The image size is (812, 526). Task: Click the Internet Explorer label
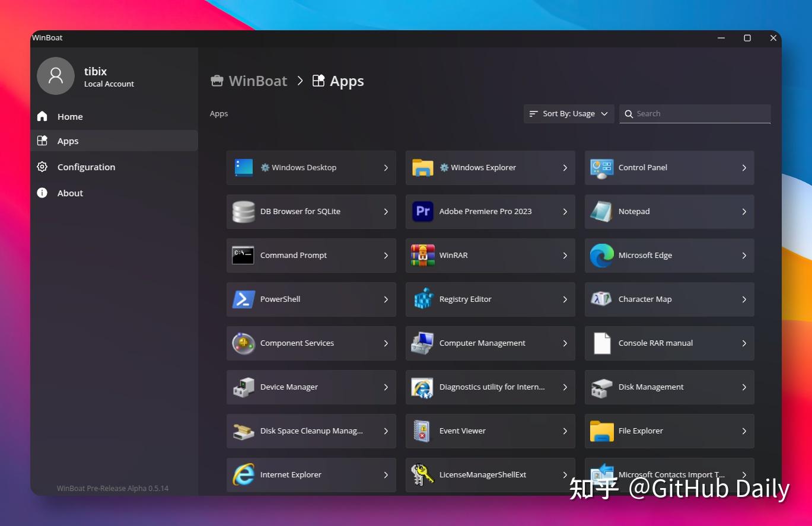pos(291,475)
